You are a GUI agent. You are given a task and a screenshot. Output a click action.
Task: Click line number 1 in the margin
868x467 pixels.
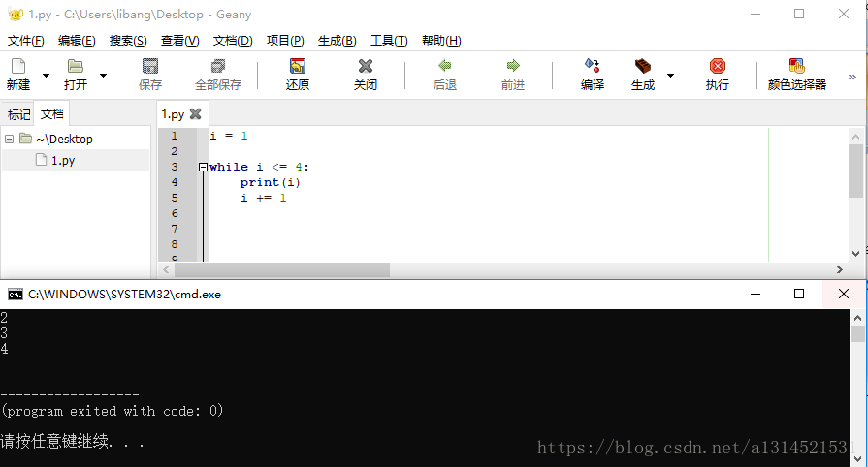click(175, 136)
